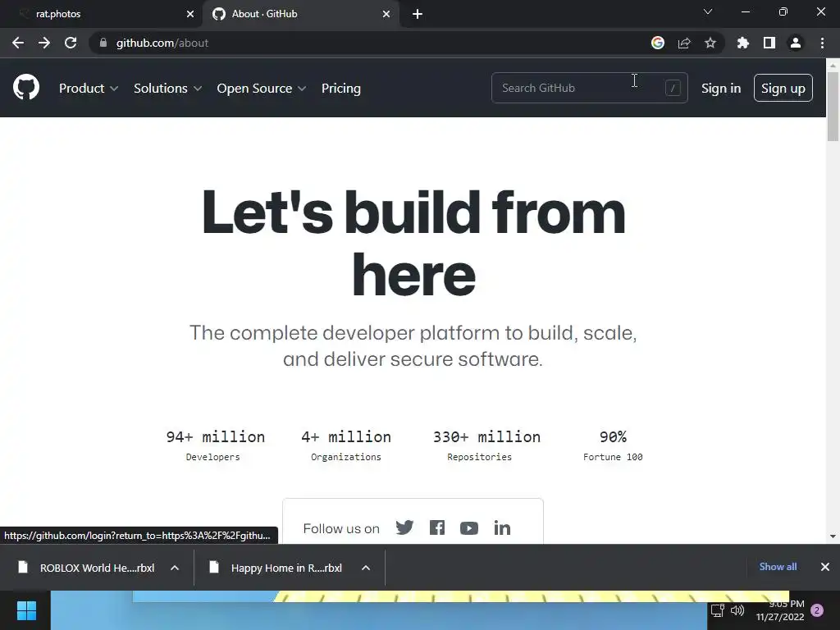Open the clock showing 11/27/2022
Viewport: 840px width, 630px height.
780,610
